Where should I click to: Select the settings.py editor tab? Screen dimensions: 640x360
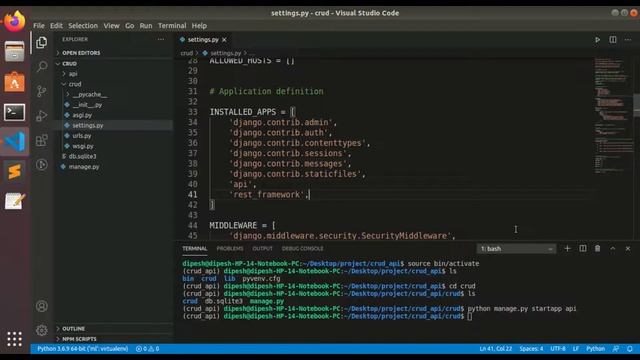point(203,40)
